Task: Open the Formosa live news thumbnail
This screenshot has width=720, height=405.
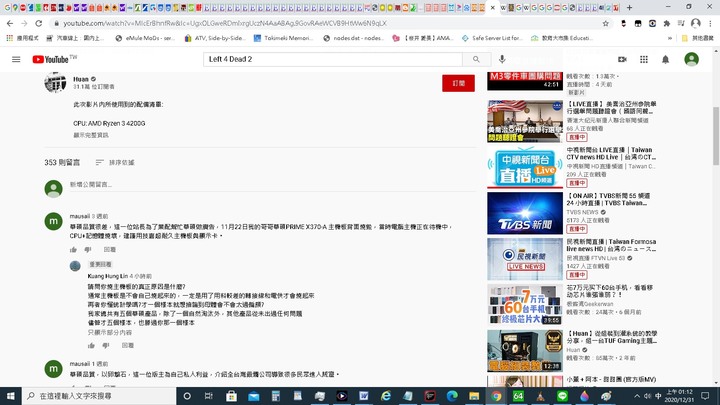Action: [x=525, y=259]
